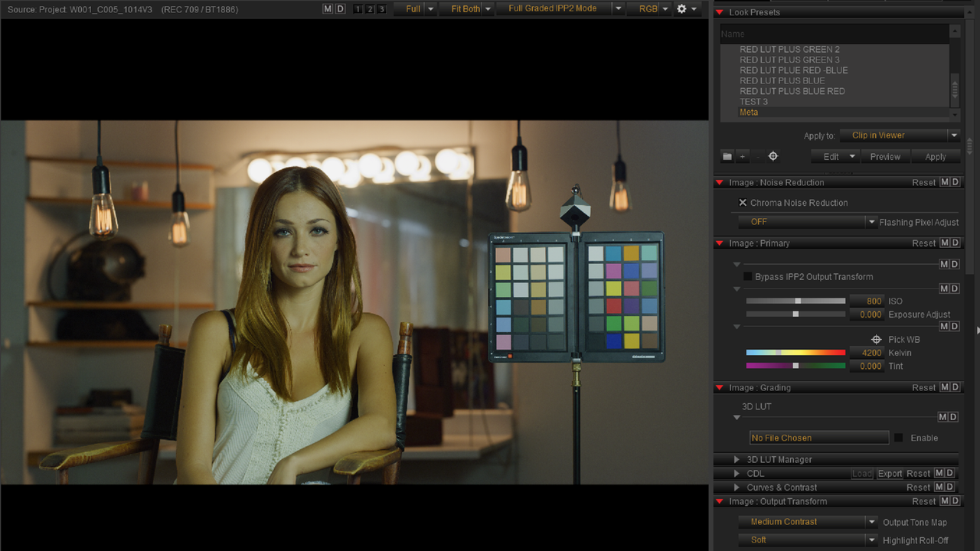Click the folder icon under Look Presets

click(x=727, y=157)
